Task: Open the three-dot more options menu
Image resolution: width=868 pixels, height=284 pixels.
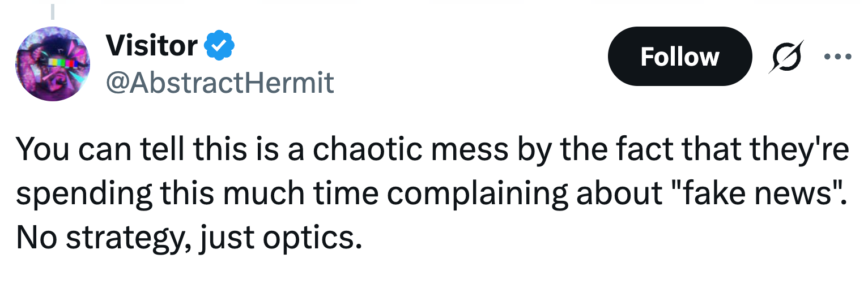Action: pyautogui.click(x=838, y=57)
